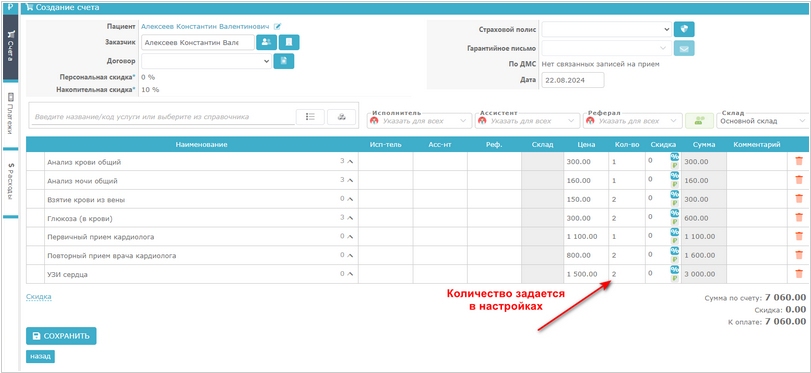This screenshot has height=373, width=811.
Task: Open the Договор dropdown
Action: (206, 61)
